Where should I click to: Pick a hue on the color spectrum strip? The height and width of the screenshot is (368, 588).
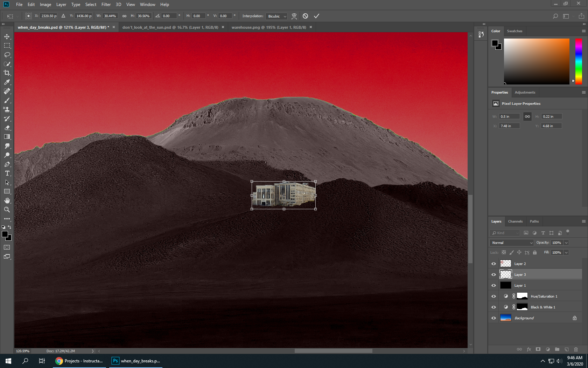point(579,61)
